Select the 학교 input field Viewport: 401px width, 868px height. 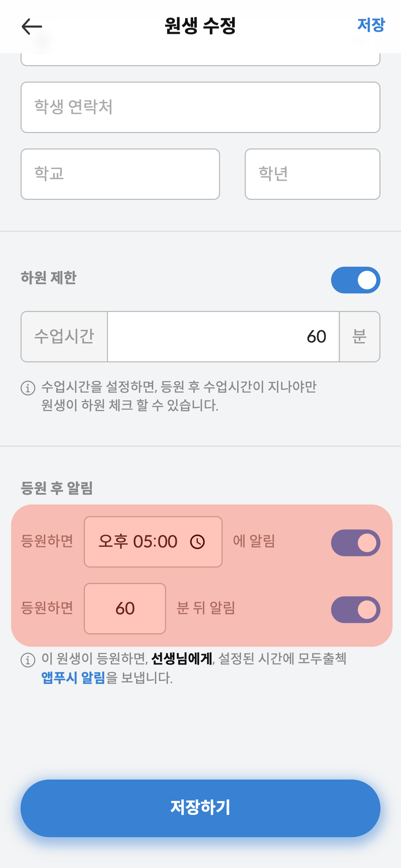(120, 174)
